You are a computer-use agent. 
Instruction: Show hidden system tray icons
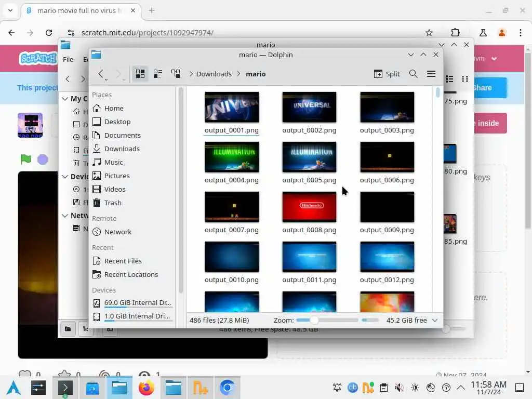460,388
